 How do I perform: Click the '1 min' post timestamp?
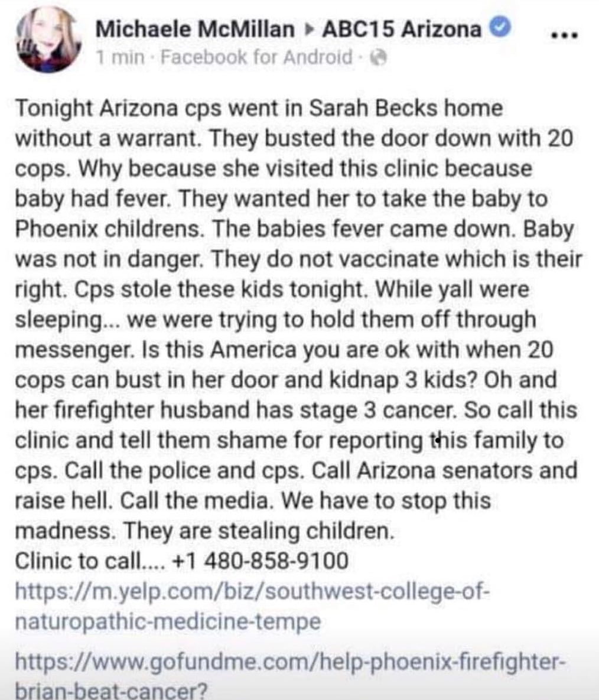121,57
